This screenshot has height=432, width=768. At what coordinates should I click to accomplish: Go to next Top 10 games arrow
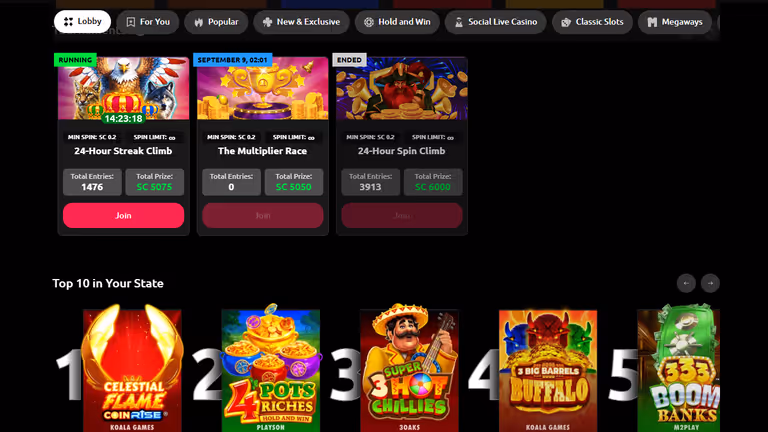coord(710,283)
